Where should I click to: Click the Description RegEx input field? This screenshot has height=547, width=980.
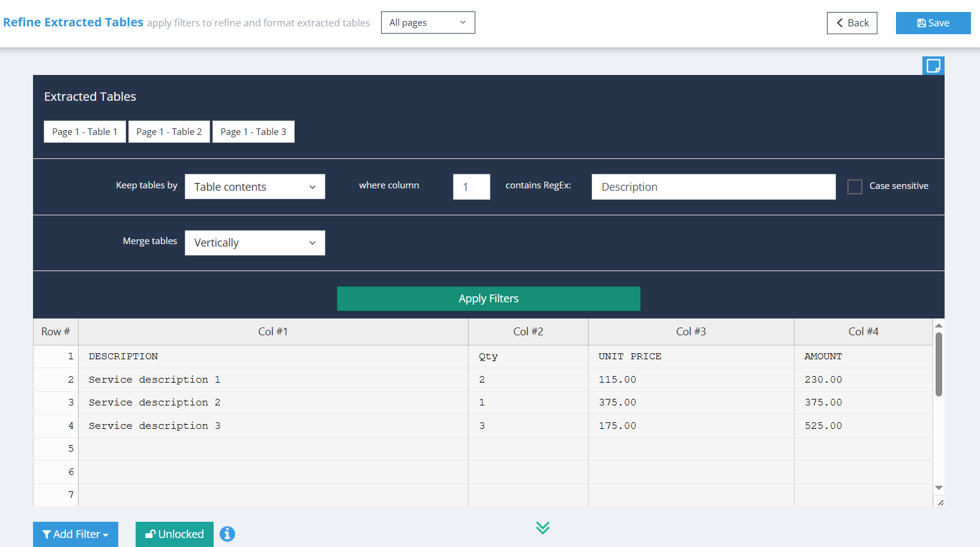coord(713,187)
